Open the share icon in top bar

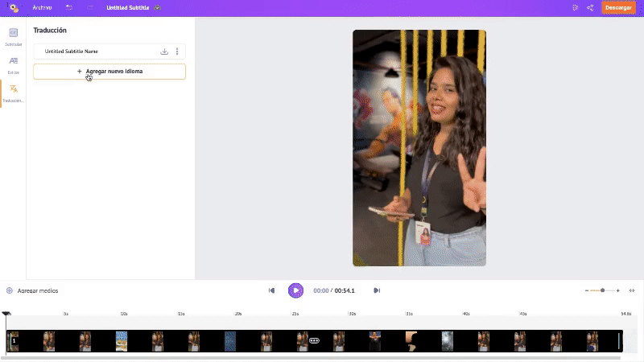click(590, 7)
